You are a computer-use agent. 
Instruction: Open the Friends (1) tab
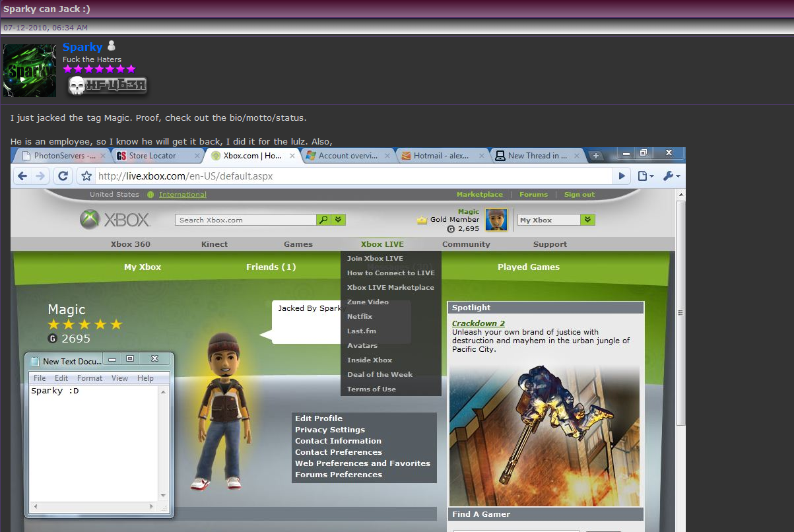[271, 267]
